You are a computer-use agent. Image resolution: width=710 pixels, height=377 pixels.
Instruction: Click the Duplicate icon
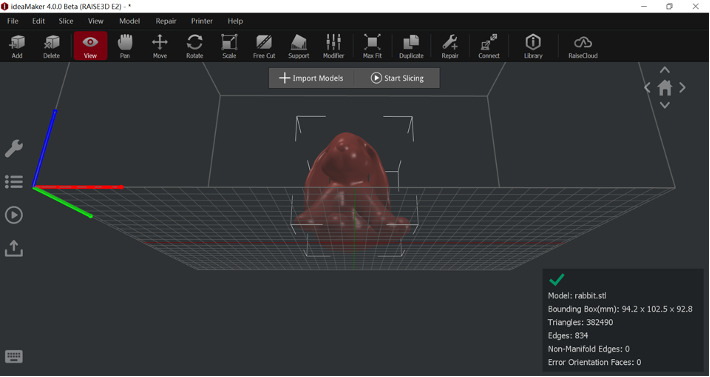[411, 46]
